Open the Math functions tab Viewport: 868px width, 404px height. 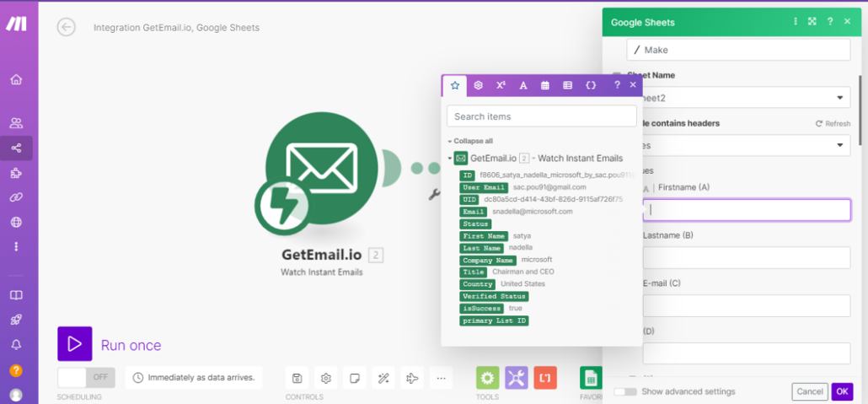(501, 85)
